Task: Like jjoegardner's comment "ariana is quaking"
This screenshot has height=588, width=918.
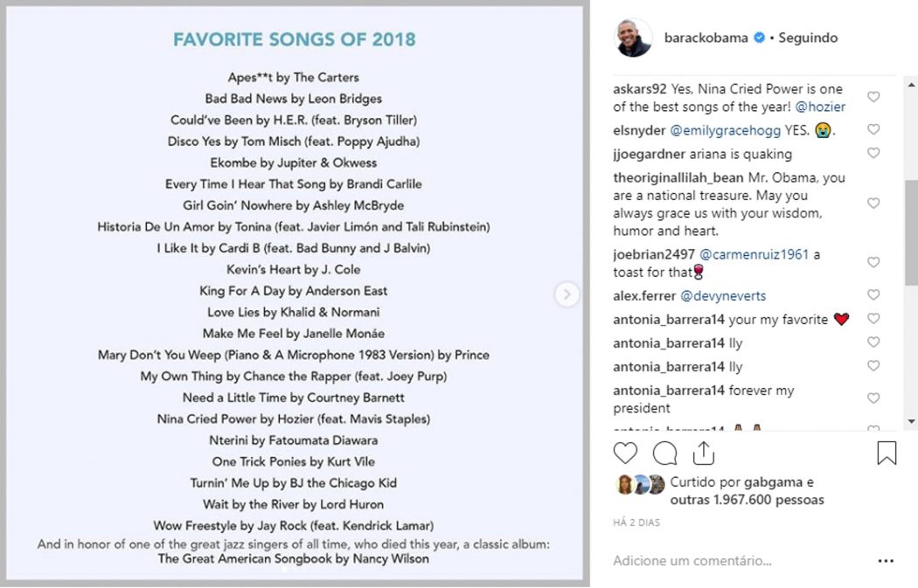Action: [x=873, y=153]
